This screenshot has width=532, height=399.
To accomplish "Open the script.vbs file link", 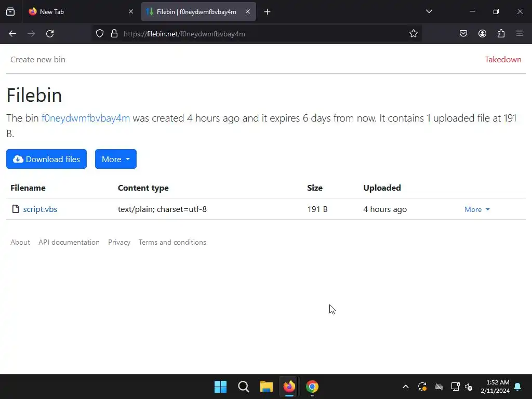I will click(x=40, y=209).
